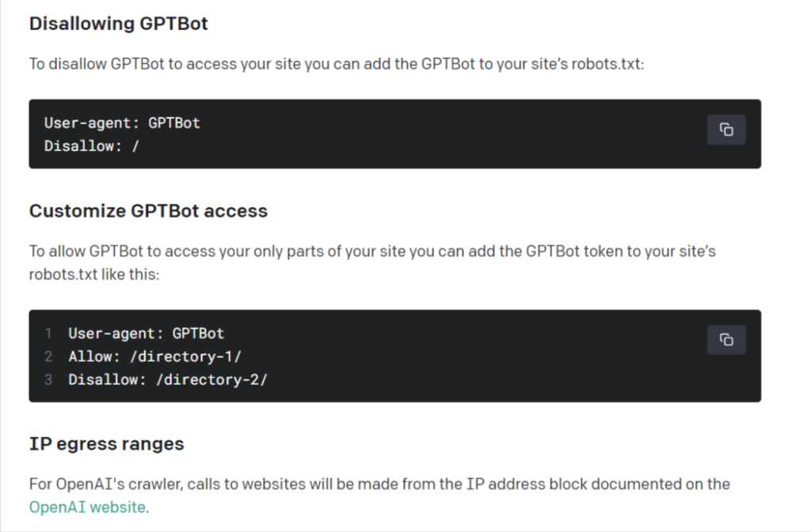This screenshot has width=811, height=532.
Task: Click the 'For OpenAI's crawler' sentence
Action: (379, 496)
